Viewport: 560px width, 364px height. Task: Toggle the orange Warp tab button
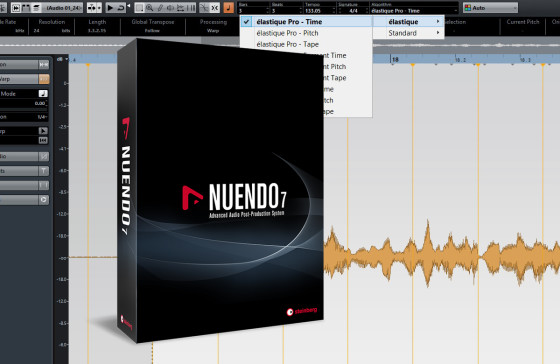pyautogui.click(x=44, y=79)
